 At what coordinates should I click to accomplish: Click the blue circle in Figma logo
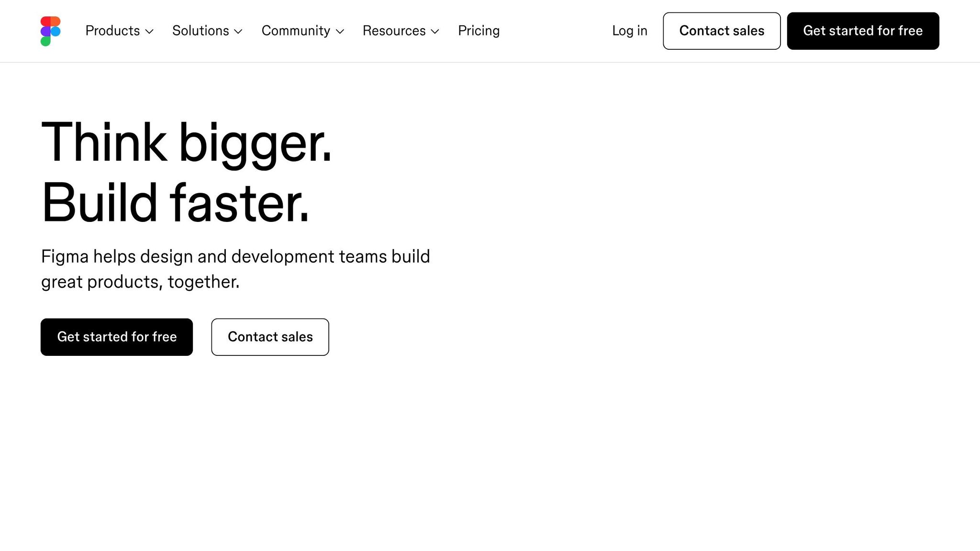56,32
